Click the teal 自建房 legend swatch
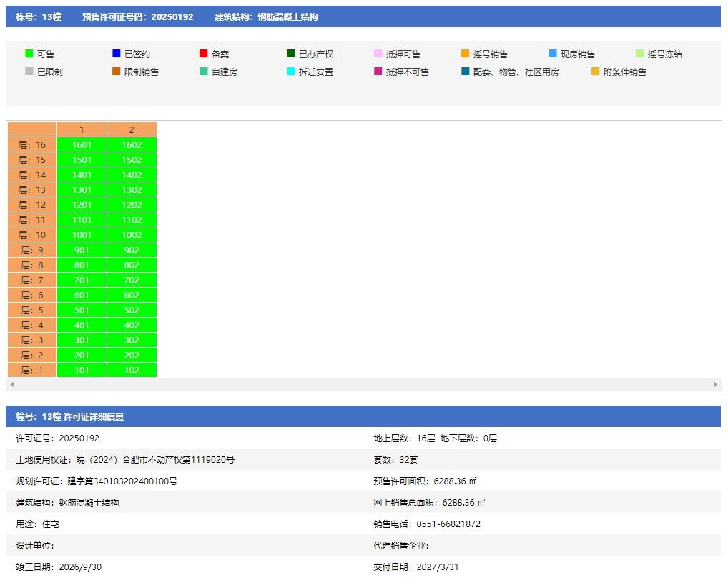 (203, 71)
